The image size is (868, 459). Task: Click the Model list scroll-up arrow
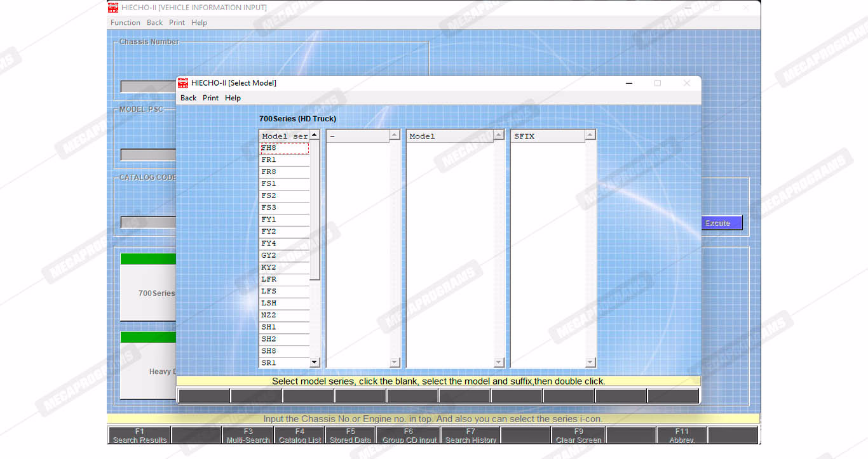coord(499,135)
